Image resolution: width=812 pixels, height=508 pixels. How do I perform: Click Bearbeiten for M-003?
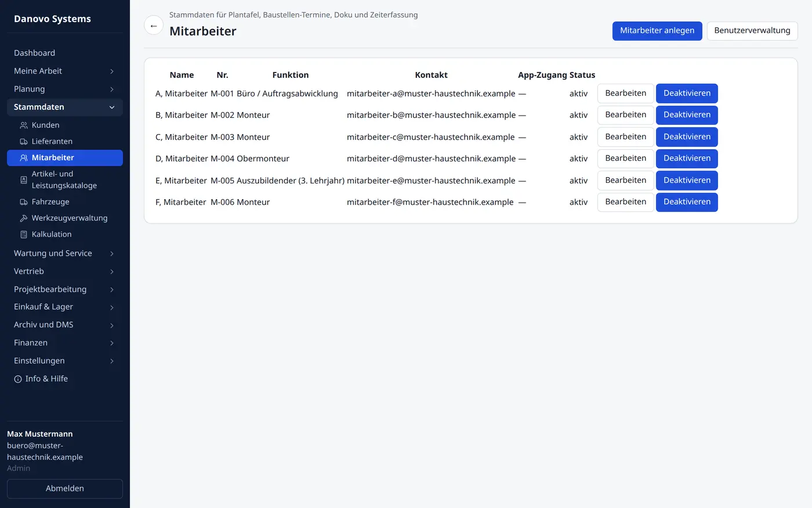point(626,137)
